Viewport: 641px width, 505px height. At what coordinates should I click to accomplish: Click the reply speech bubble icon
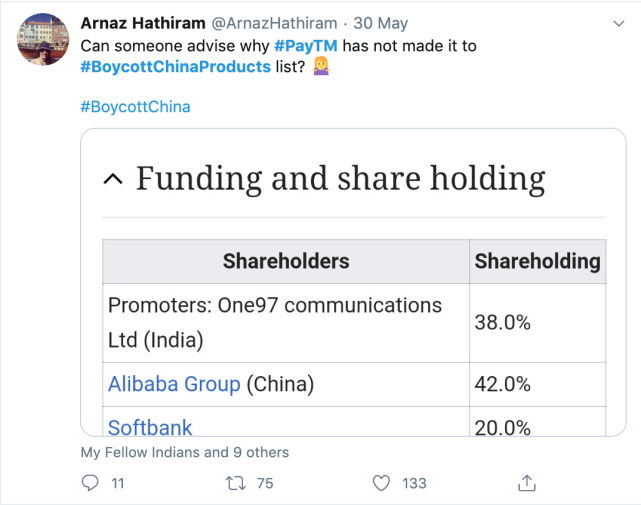90,483
